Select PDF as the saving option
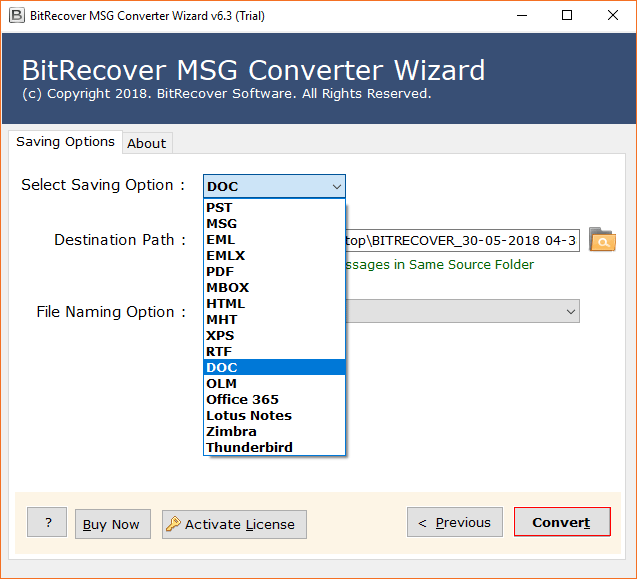Screen dimensions: 637x579 [274, 271]
